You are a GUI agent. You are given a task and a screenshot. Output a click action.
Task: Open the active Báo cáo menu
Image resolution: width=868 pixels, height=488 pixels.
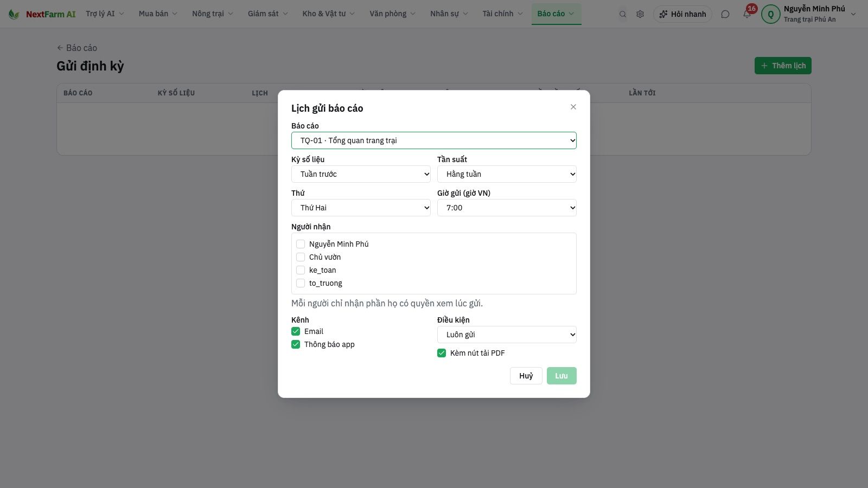point(556,14)
